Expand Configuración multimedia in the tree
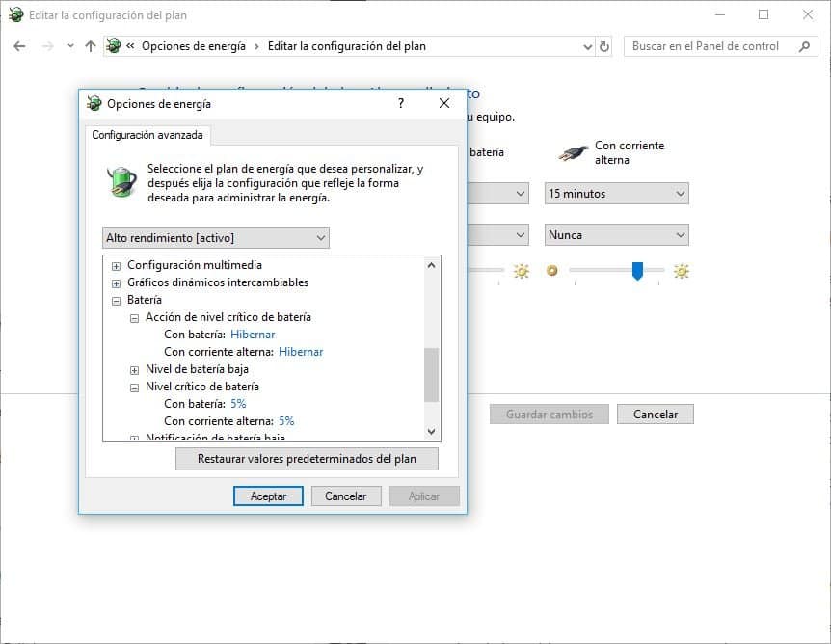 116,264
